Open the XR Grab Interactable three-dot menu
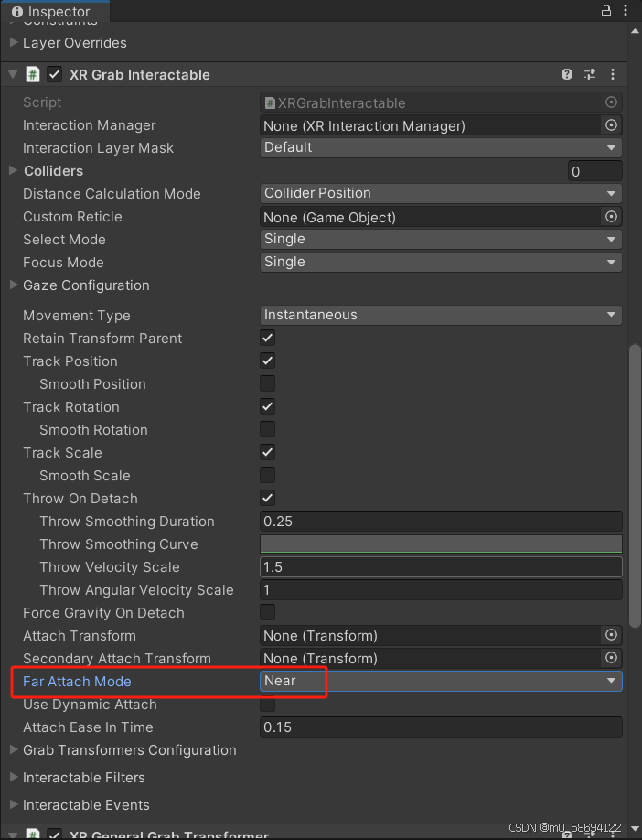 [613, 74]
